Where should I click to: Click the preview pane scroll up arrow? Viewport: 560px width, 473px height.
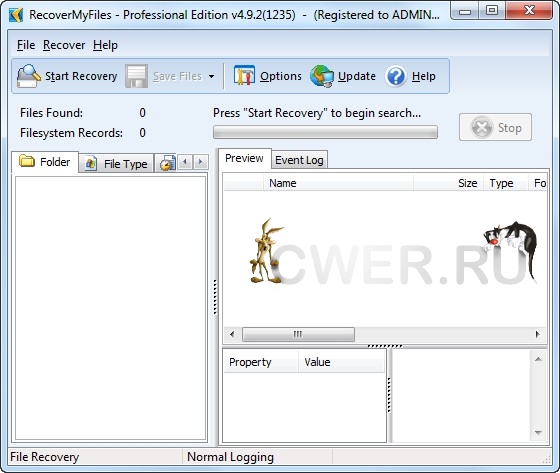(539, 359)
